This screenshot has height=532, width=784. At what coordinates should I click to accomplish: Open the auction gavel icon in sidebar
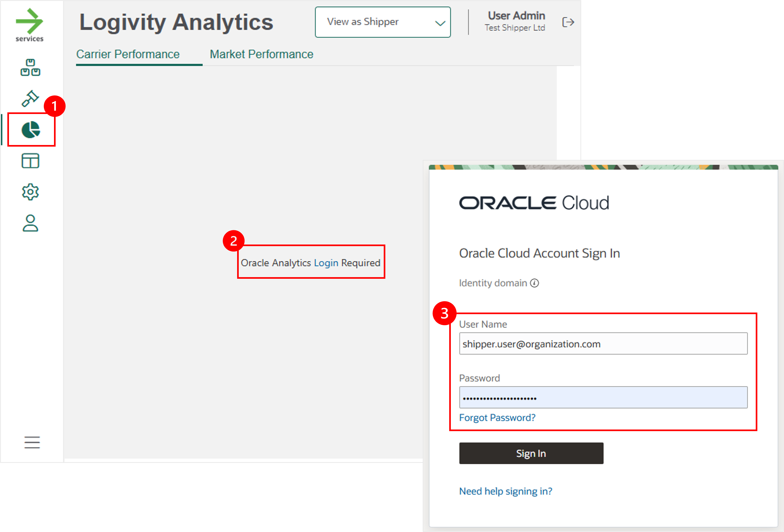click(x=30, y=99)
